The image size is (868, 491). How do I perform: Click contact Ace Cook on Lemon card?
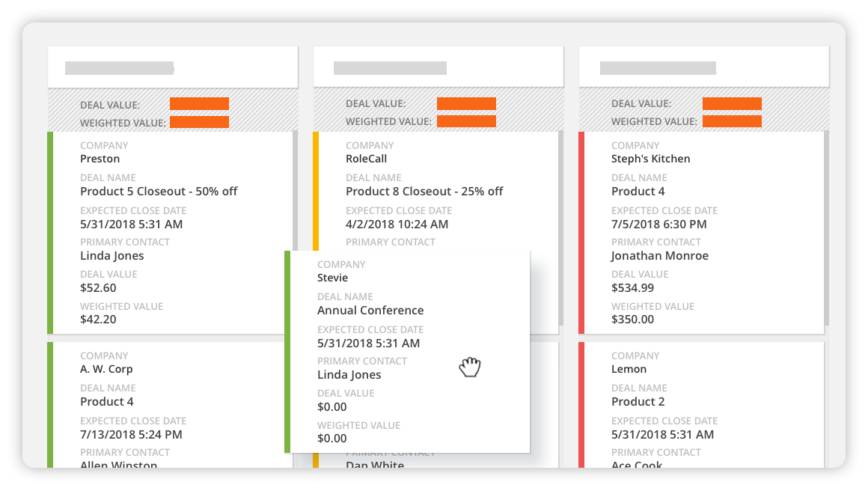pos(637,465)
